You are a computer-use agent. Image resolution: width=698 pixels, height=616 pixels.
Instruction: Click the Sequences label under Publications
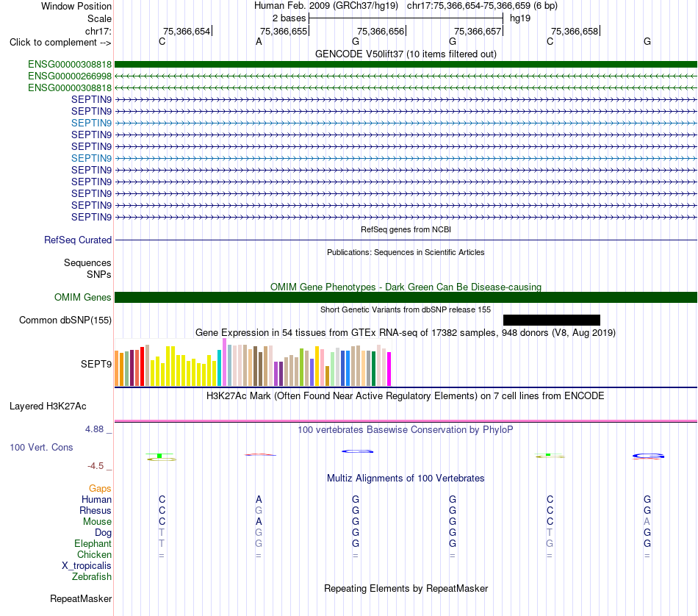click(87, 262)
